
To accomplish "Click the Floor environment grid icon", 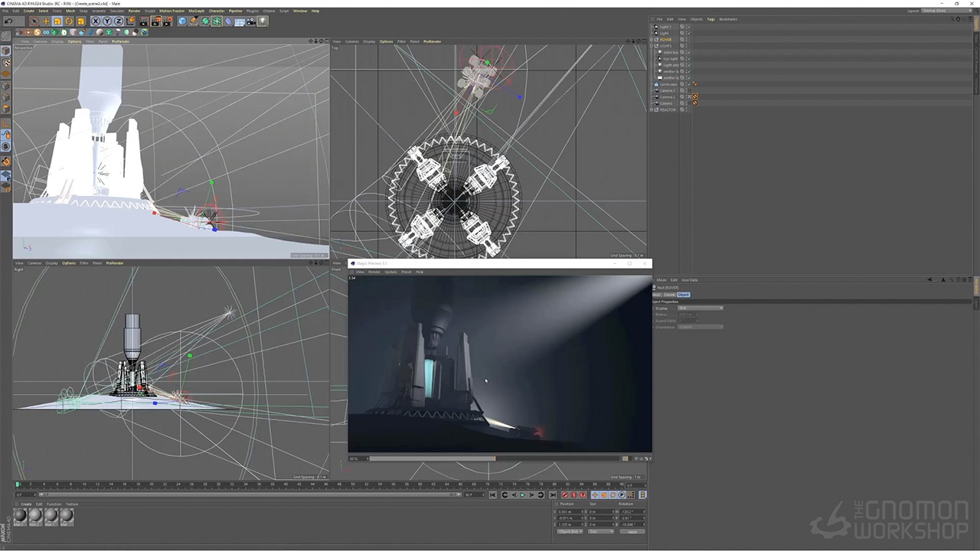I will [240, 21].
